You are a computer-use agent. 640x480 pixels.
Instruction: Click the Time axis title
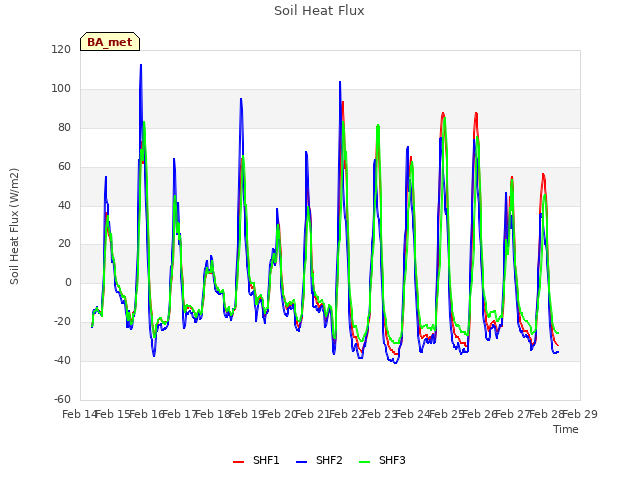click(566, 429)
